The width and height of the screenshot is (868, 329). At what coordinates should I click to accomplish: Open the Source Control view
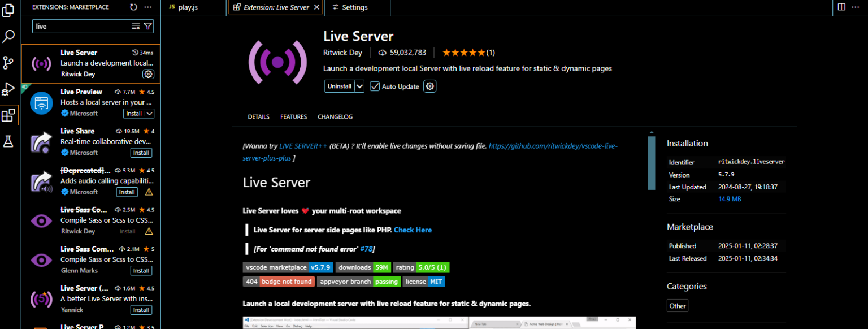pos(8,62)
